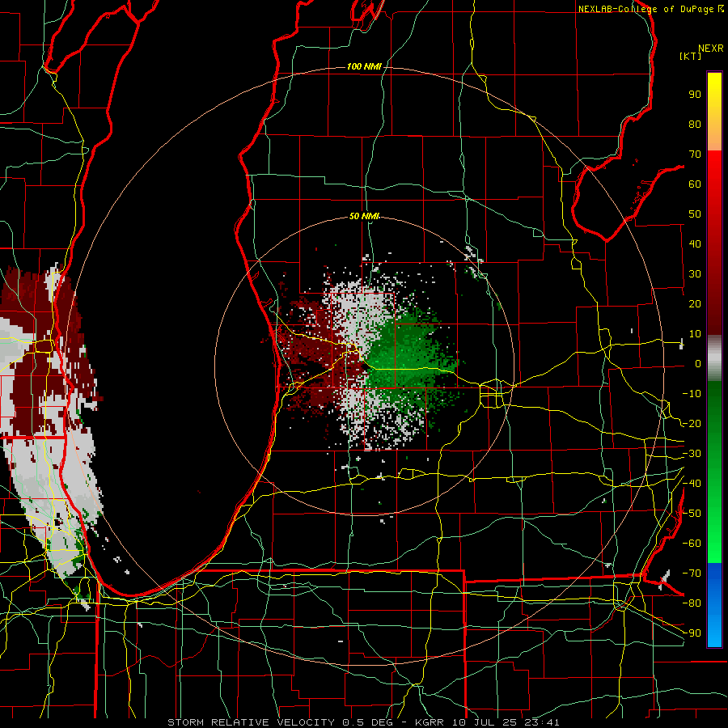Click the NEXLAB-College of DuPage watermark text
728x728 pixels.
647,9
